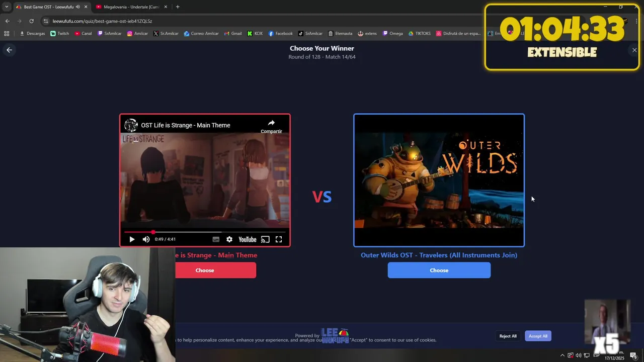Open Canal bookmark
Screen dimensions: 644x362
coord(84,34)
